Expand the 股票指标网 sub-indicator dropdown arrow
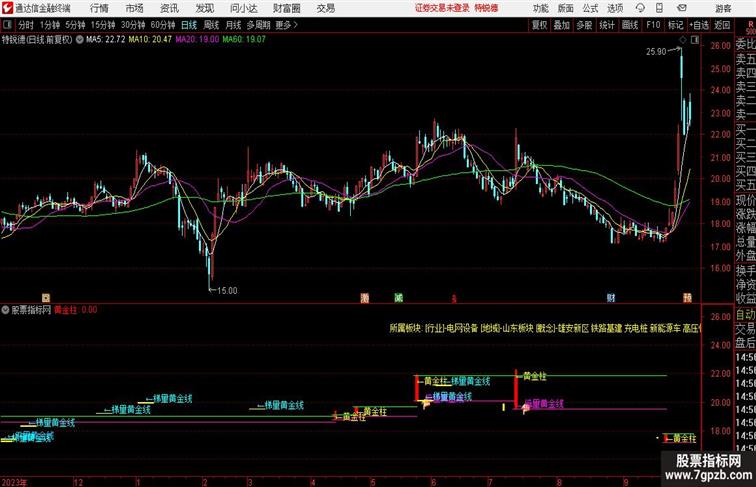The width and height of the screenshot is (756, 487). [x=5, y=310]
